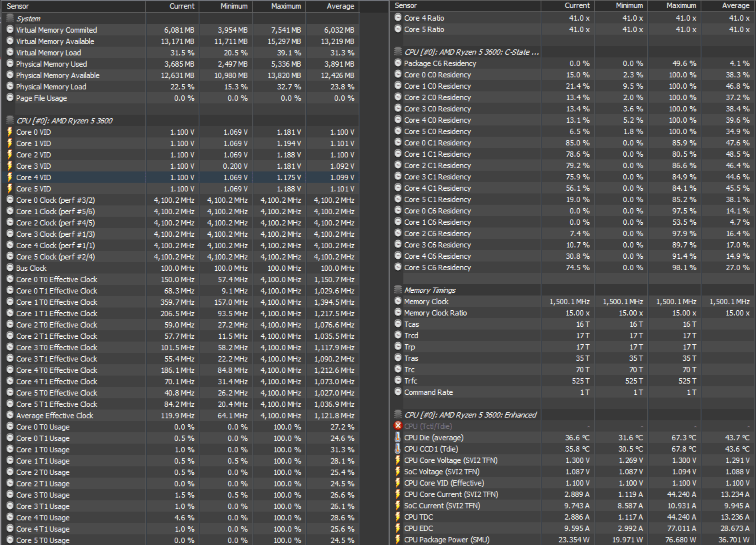756x545 pixels.
Task: Select the SoC Current (SVI2 TFN) row
Action: point(572,506)
